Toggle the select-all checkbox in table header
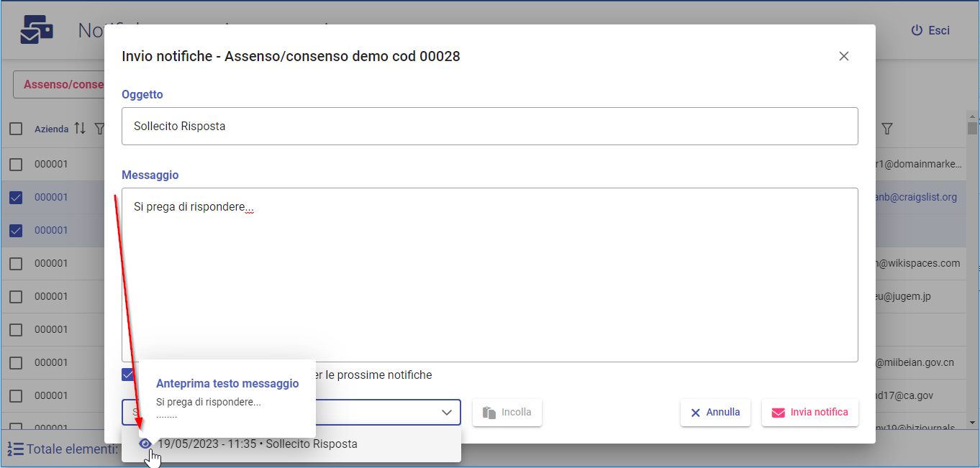 pyautogui.click(x=16, y=129)
